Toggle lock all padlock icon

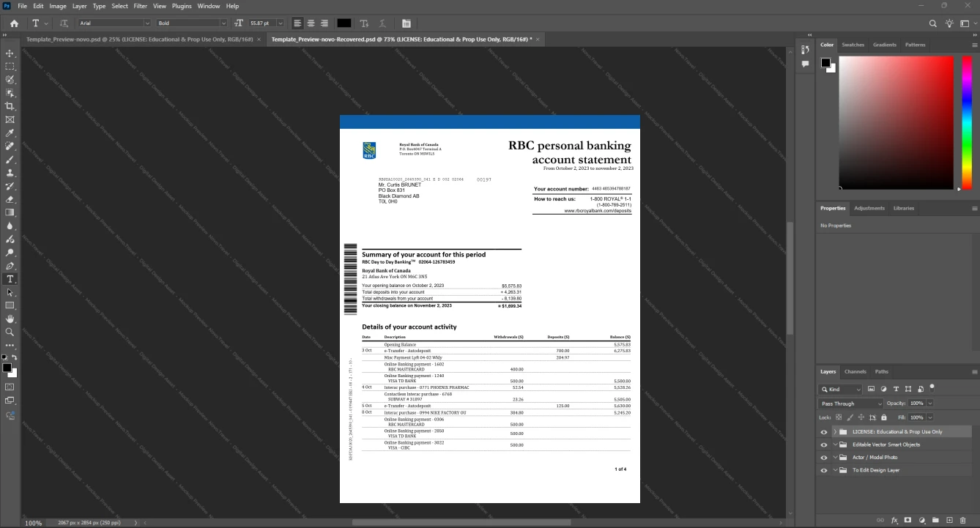pos(883,417)
